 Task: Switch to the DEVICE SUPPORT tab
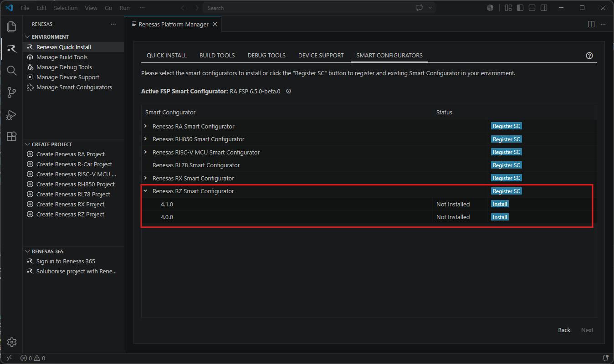point(321,55)
